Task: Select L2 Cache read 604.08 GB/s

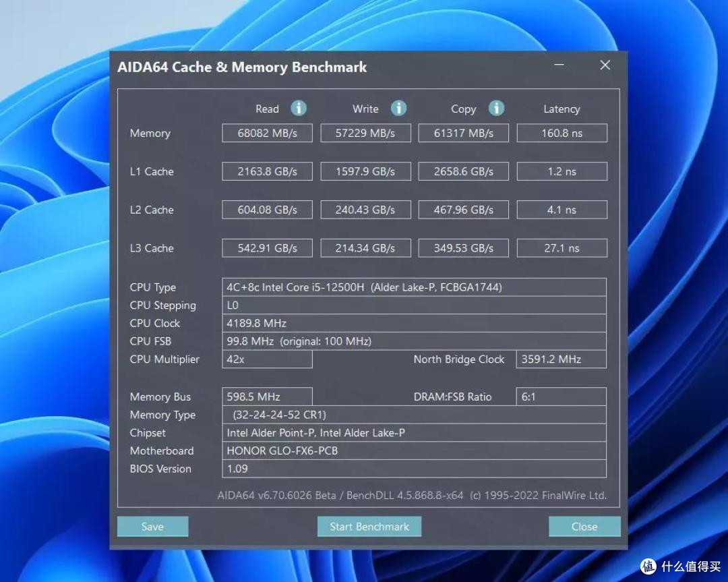Action: (x=268, y=210)
